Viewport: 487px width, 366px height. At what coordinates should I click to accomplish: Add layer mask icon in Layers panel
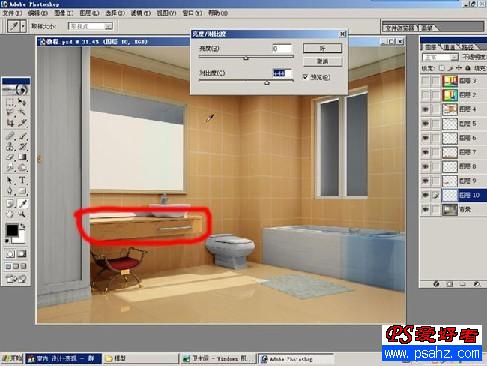pos(449,284)
